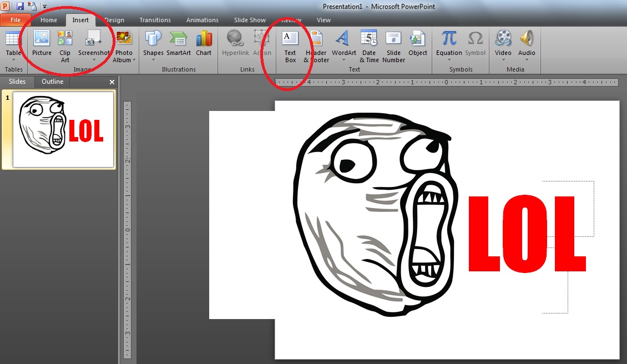Open the View tab

323,20
